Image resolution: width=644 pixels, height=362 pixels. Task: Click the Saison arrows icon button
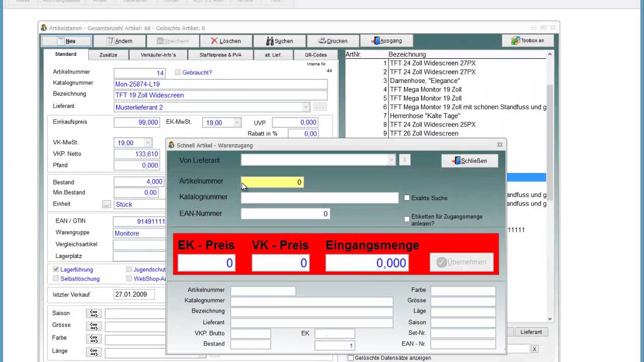[94, 314]
